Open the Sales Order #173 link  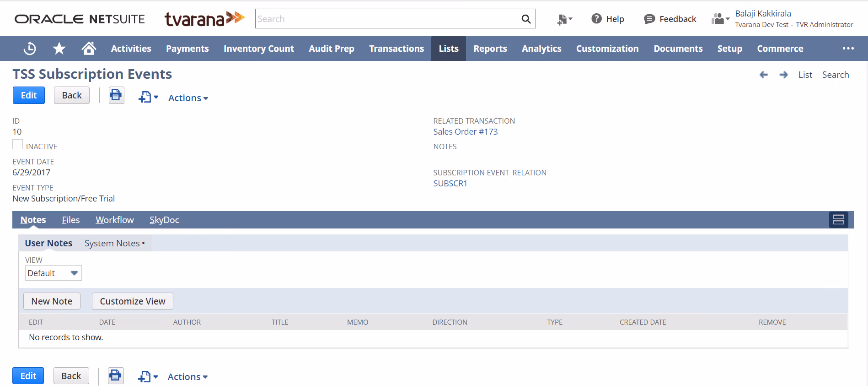466,132
